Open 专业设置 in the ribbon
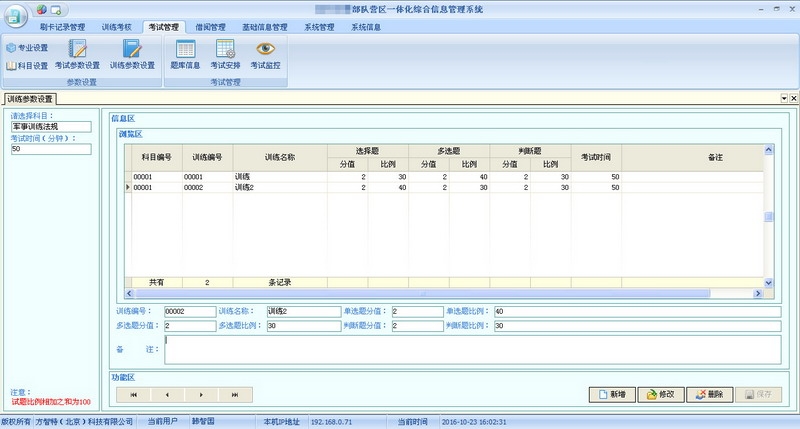 point(28,48)
